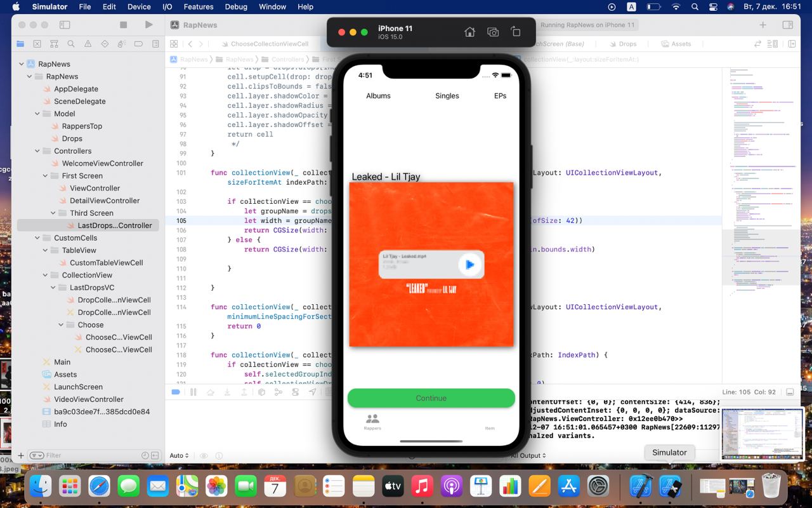Open the Test navigator diamond
This screenshot has height=508, width=812.
tap(105, 44)
